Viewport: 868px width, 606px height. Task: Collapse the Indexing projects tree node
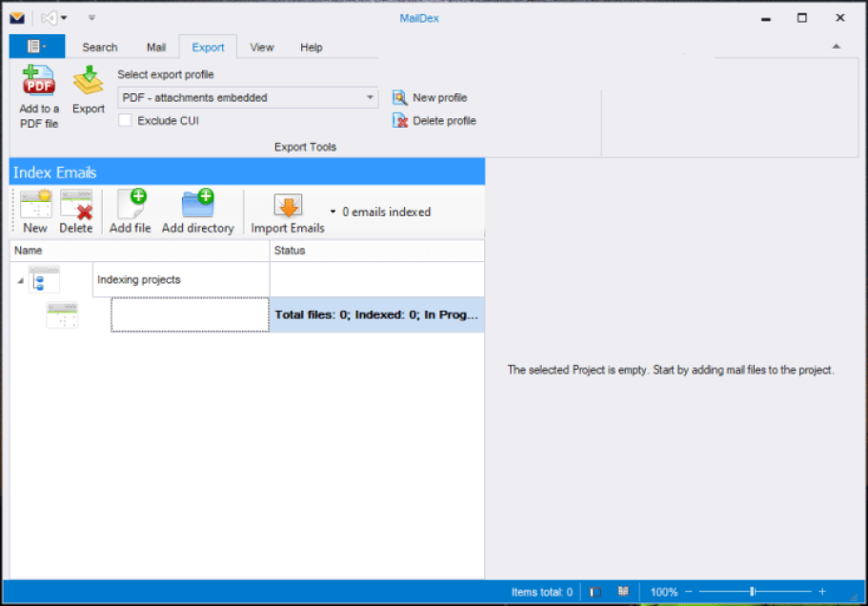20,280
